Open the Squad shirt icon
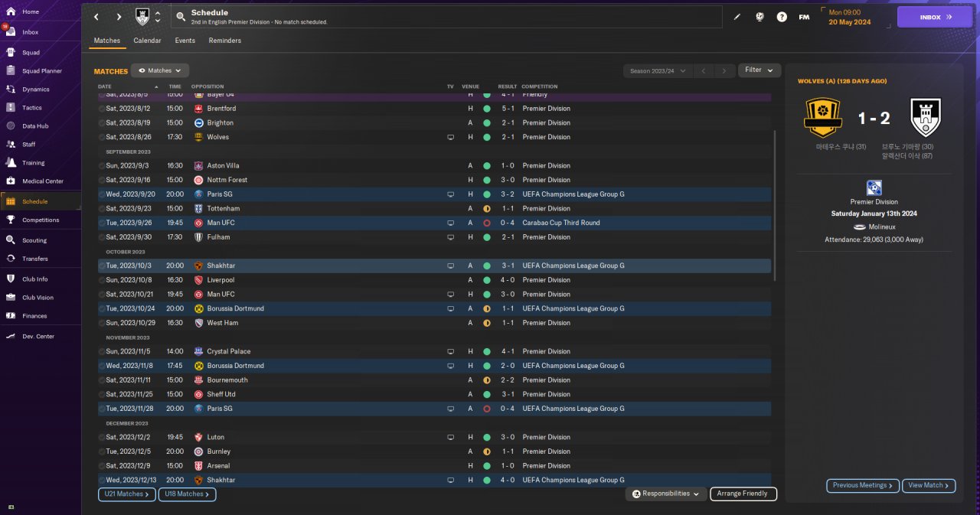The height and width of the screenshot is (515, 980). (x=11, y=53)
